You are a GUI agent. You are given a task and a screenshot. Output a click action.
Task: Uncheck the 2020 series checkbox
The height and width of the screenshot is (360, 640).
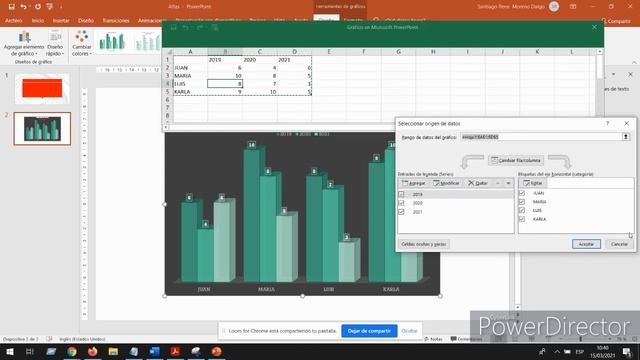coord(402,203)
